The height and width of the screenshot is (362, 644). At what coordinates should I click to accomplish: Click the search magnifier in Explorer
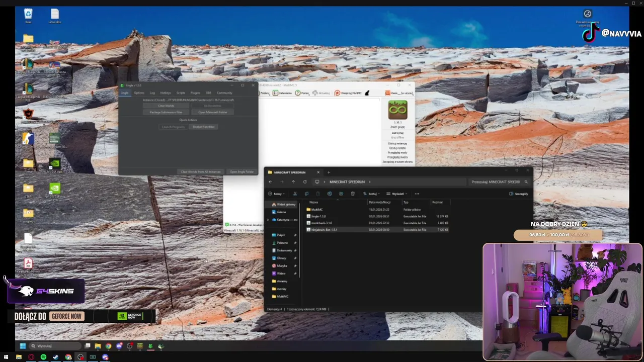pos(526,182)
